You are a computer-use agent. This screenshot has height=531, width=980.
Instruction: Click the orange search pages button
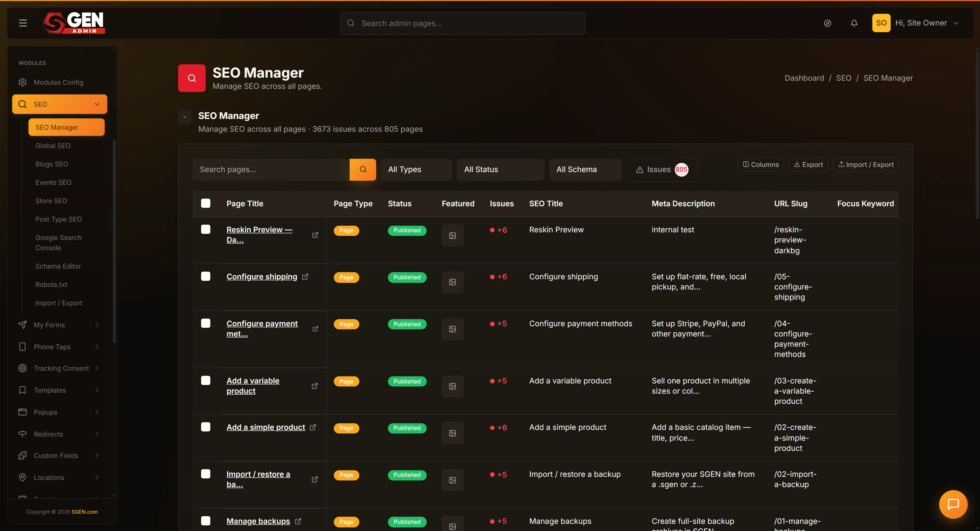tap(363, 170)
